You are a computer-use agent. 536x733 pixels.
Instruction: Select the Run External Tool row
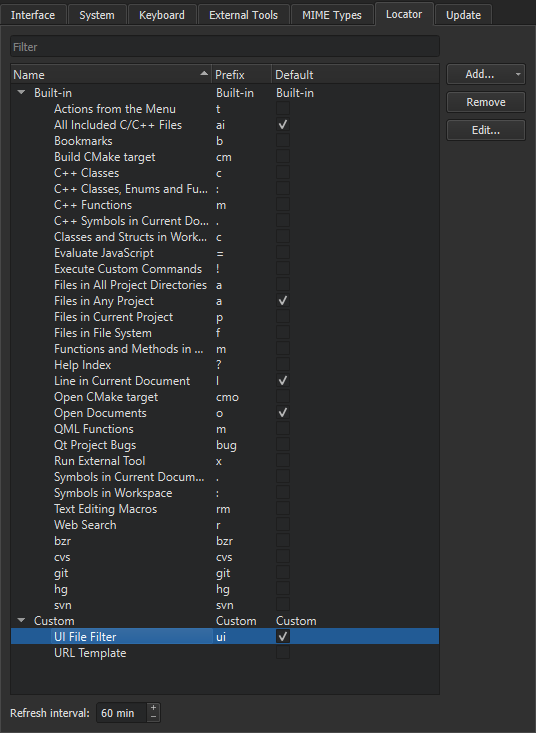point(225,461)
